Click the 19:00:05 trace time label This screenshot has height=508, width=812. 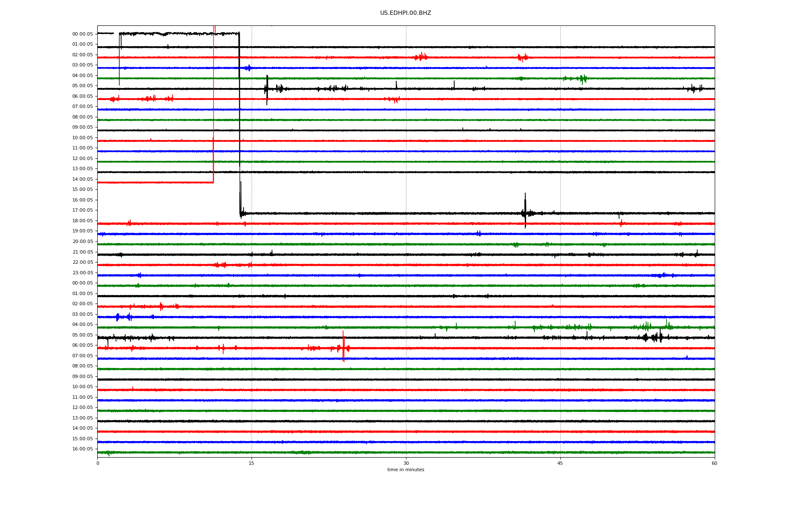point(82,231)
